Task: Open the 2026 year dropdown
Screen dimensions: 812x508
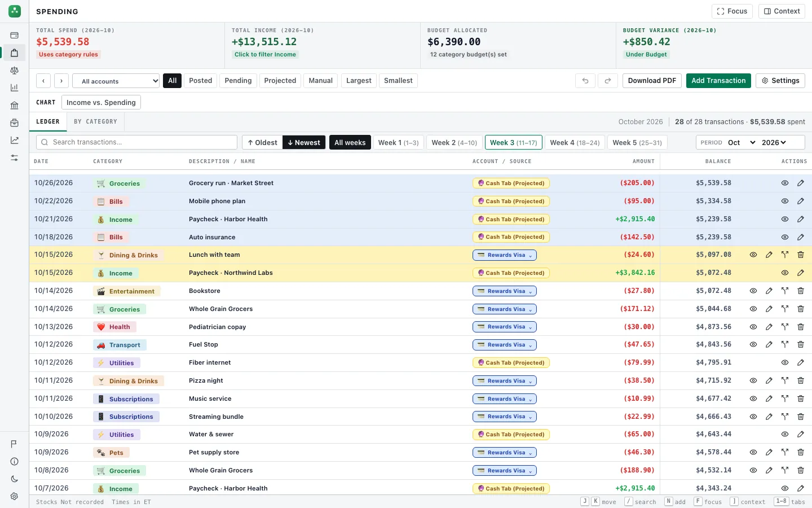Action: (x=774, y=143)
